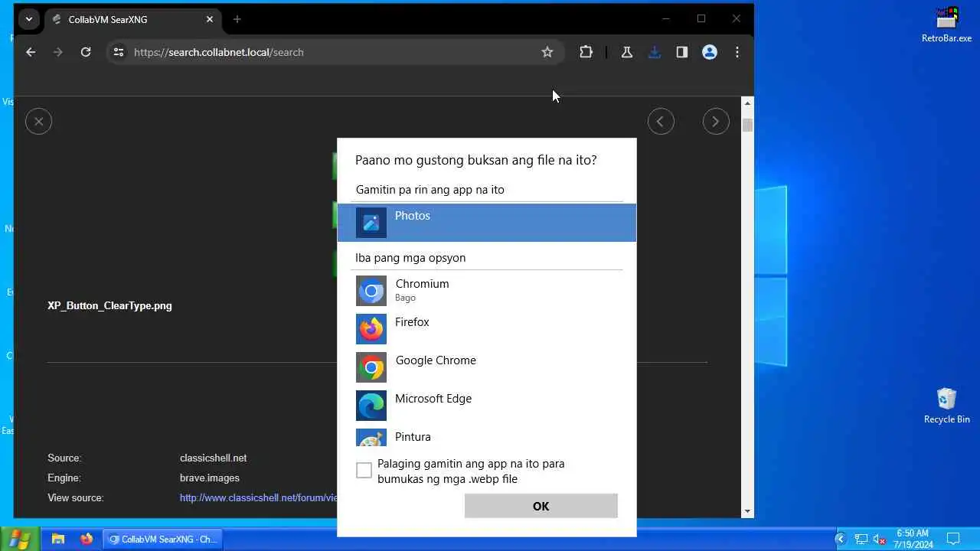Open the clock and date flyout

(913, 539)
